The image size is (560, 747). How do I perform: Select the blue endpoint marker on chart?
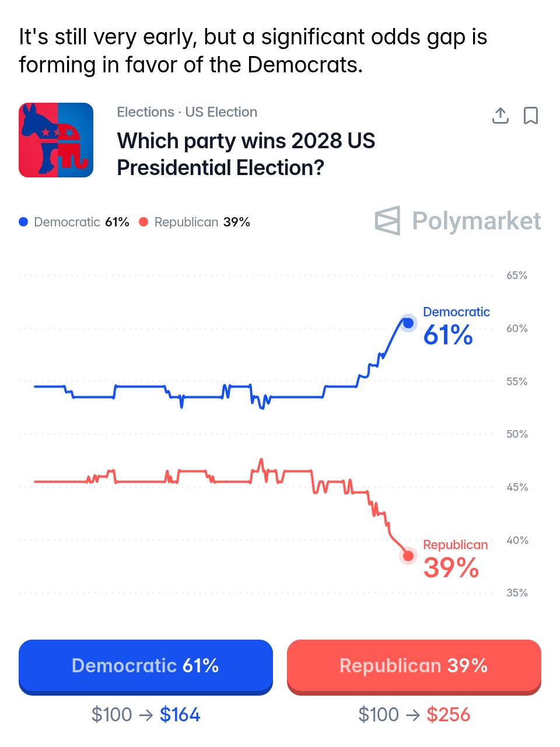coord(408,323)
